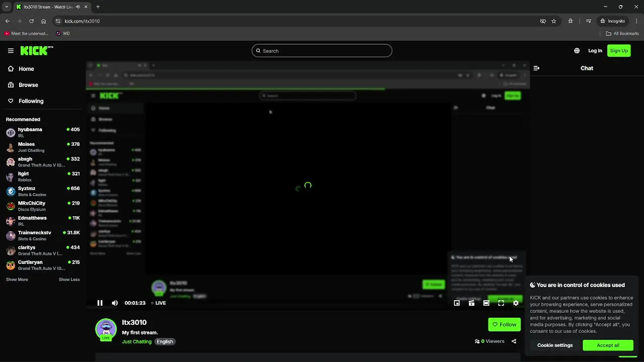Open Syztmz recommended channel
Viewport: 644px width, 362px height.
[x=43, y=191]
